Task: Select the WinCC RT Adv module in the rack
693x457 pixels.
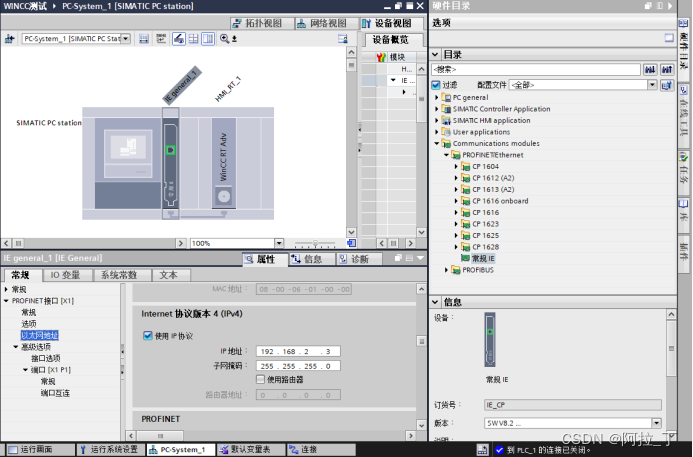Action: click(224, 163)
